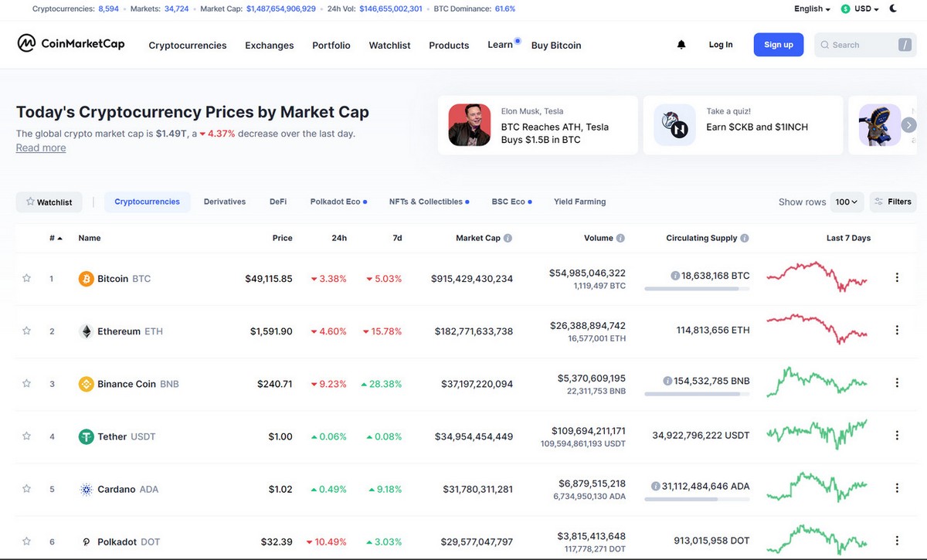
Task: Star Tether for the watchlist
Action: click(x=26, y=436)
